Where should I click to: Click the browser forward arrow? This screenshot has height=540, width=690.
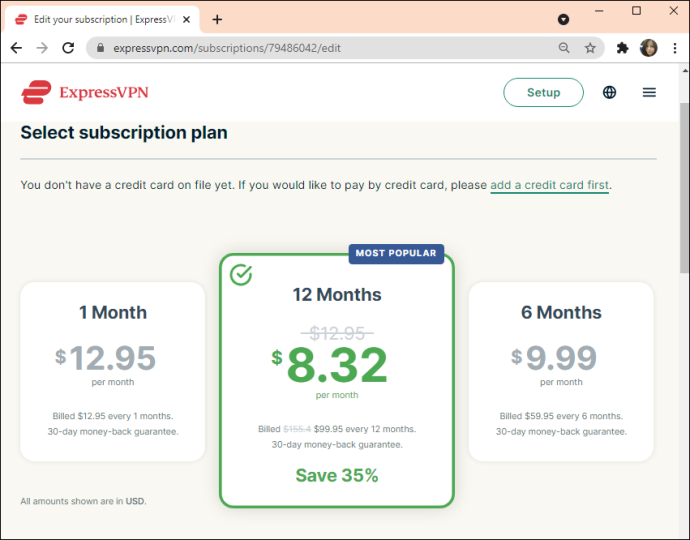pos(42,48)
